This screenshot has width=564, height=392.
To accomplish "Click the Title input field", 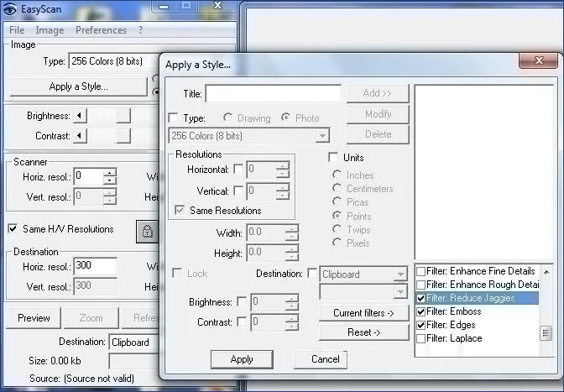I will pos(274,93).
